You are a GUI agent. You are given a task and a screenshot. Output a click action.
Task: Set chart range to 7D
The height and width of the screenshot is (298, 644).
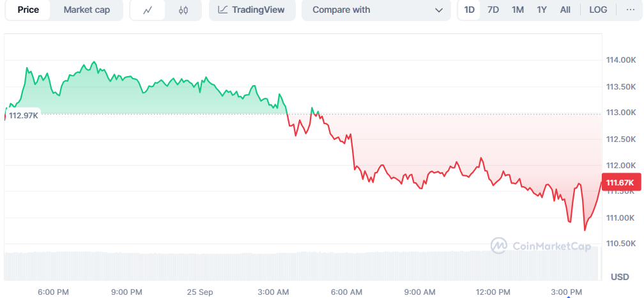tap(493, 10)
